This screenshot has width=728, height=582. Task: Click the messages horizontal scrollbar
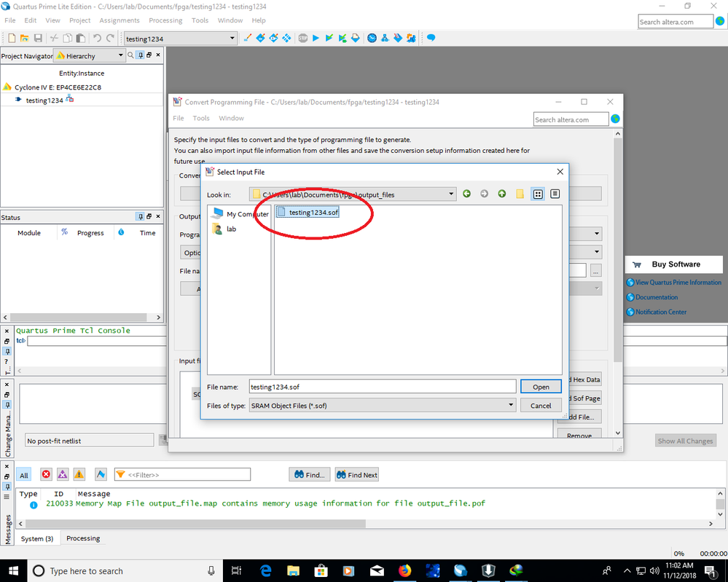coord(195,524)
